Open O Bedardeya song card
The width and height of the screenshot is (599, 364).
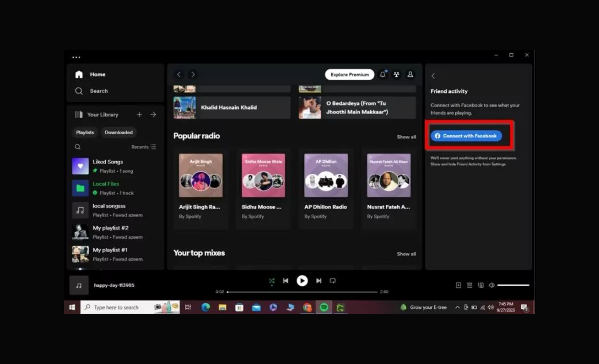[357, 107]
